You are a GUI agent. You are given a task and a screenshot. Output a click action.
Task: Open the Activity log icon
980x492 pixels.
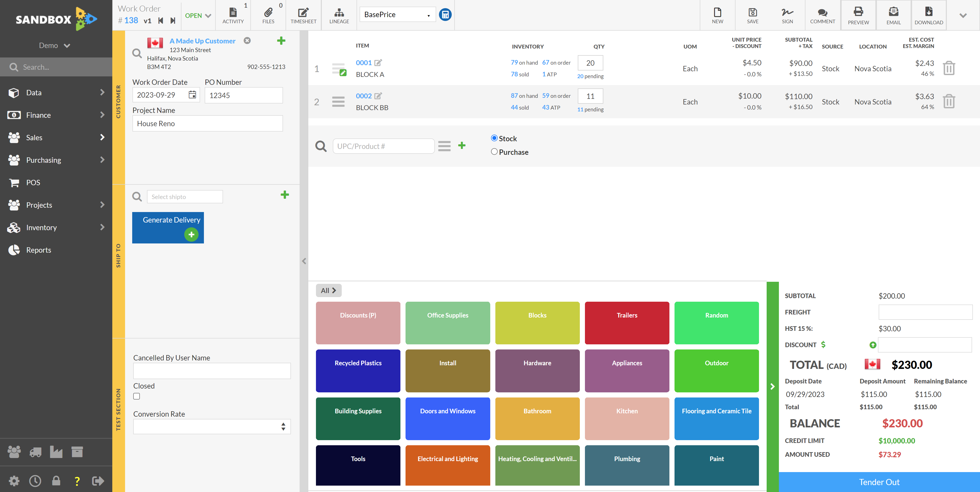233,15
